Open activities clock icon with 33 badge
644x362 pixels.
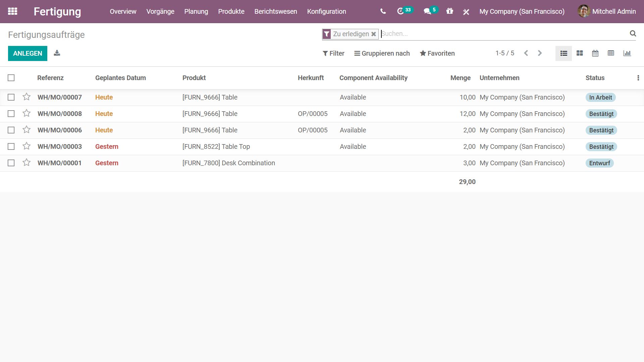pos(400,11)
